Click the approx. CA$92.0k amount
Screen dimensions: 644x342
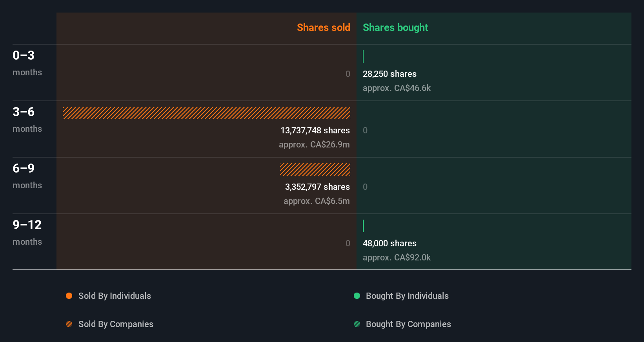click(x=397, y=257)
